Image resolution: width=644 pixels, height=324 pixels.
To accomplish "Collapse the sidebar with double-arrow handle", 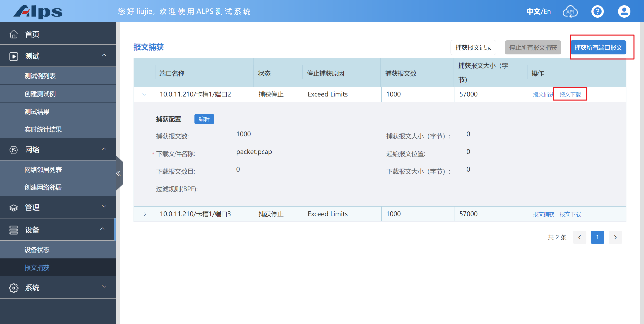I will point(118,173).
